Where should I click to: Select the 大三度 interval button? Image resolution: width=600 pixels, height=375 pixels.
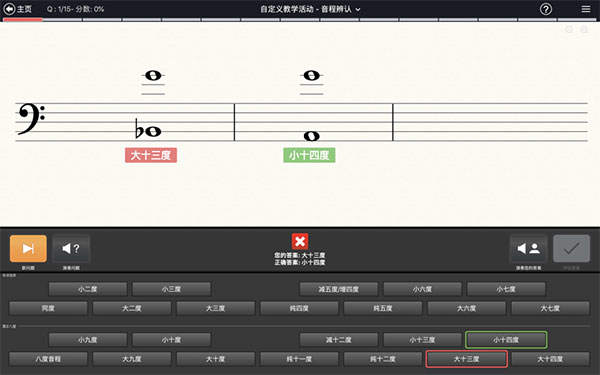click(215, 308)
